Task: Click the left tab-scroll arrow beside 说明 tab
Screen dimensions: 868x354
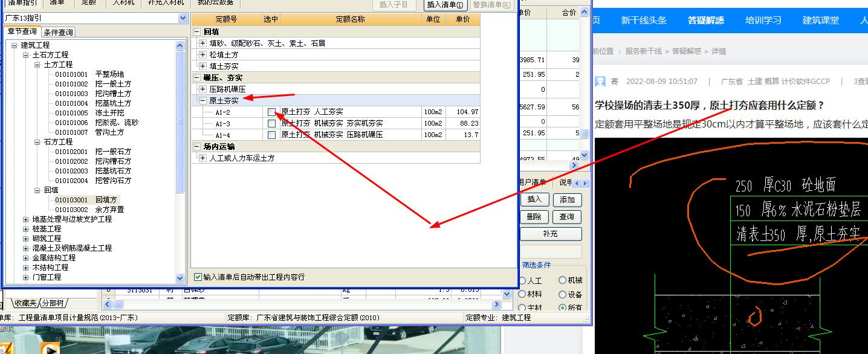Action: [x=576, y=183]
